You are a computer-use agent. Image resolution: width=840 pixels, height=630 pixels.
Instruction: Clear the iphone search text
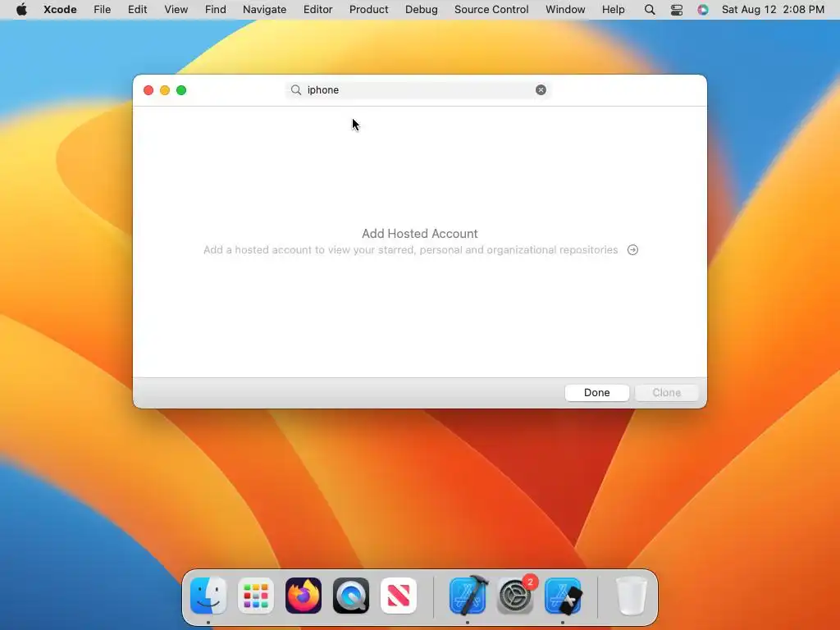(541, 90)
